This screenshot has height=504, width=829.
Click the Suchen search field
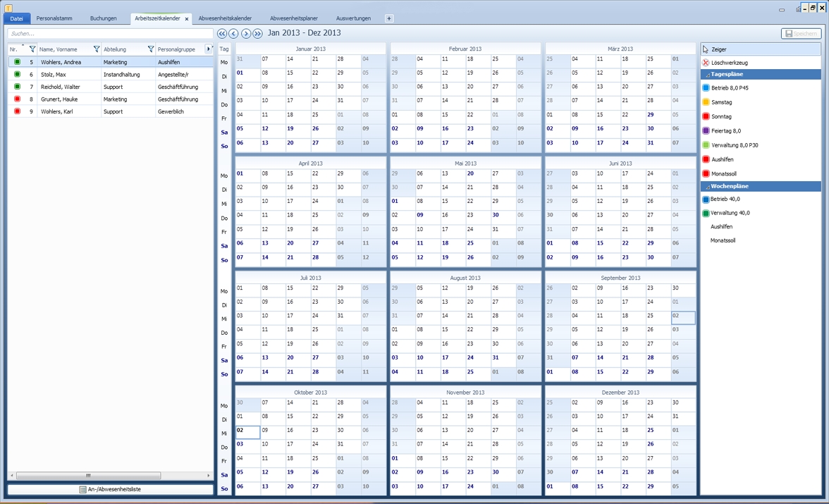pyautogui.click(x=110, y=33)
